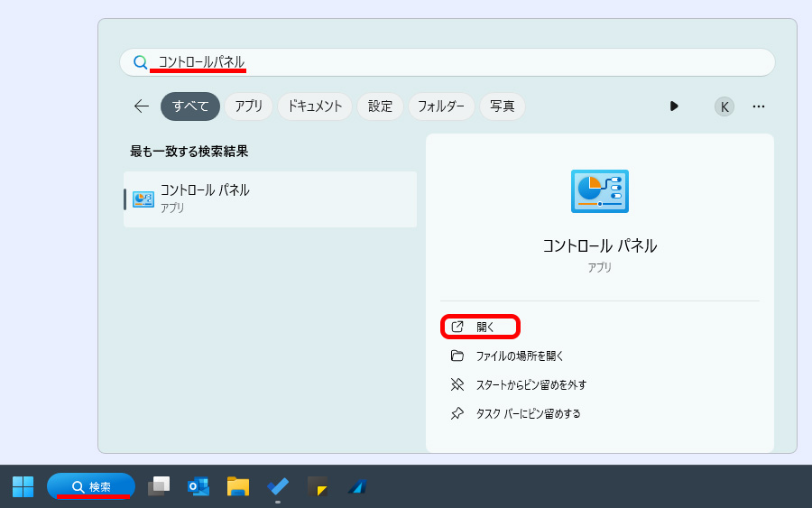Click the K user account avatar
The image size is (812, 508).
(x=724, y=106)
